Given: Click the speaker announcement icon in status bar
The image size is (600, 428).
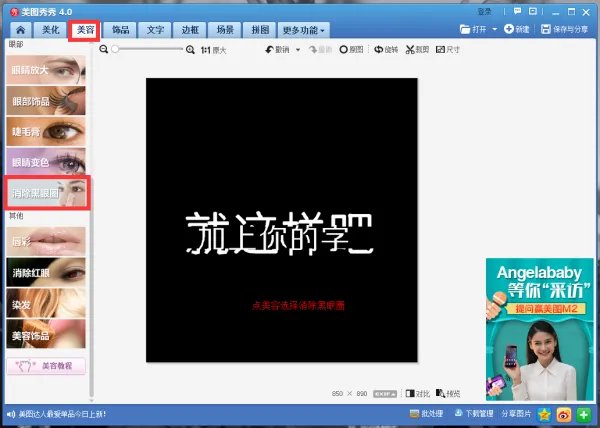Looking at the screenshot, I should point(11,414).
